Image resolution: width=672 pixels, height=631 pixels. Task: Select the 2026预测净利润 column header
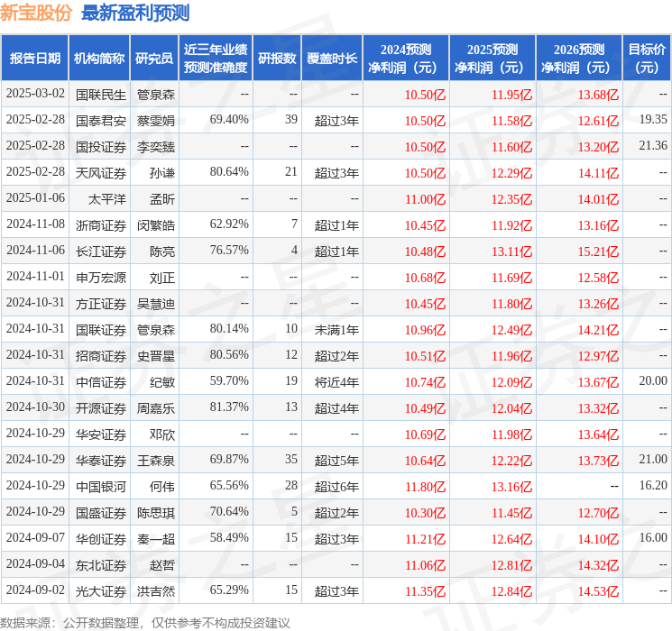pos(579,58)
